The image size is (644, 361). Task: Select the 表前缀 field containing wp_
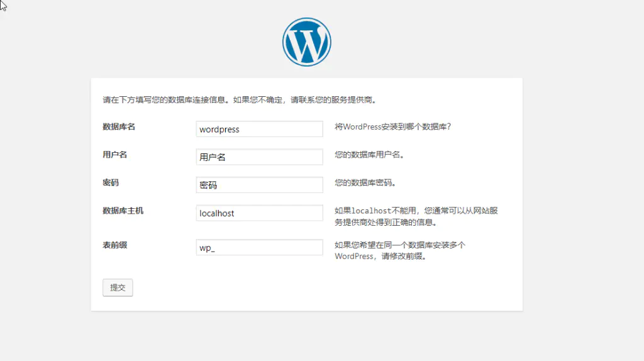click(x=260, y=247)
